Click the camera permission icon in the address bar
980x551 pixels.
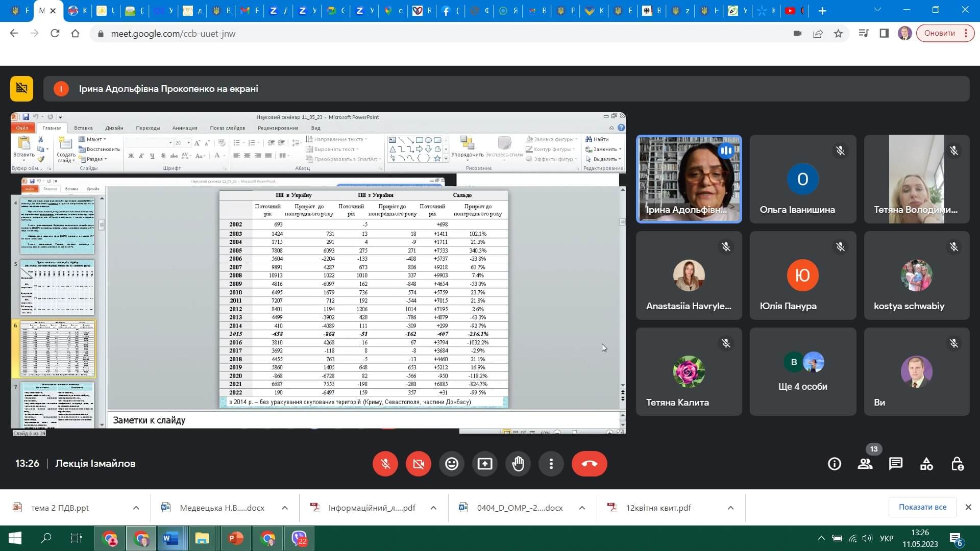(x=797, y=34)
